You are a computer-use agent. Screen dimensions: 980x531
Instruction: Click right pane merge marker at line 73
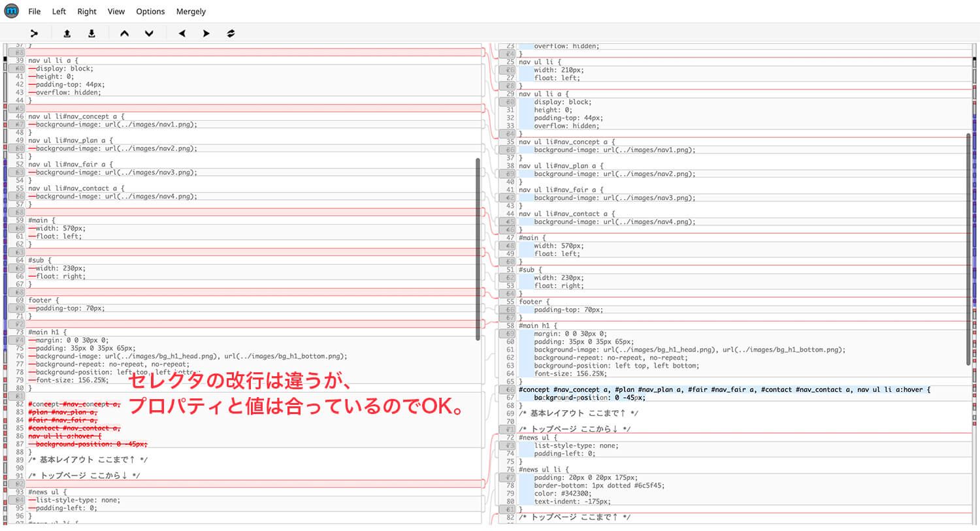pos(508,445)
